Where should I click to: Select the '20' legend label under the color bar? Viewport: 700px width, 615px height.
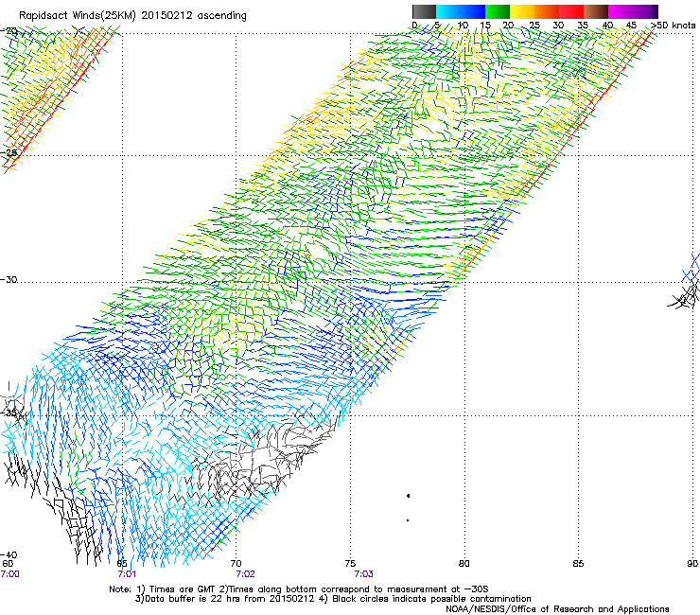[509, 26]
